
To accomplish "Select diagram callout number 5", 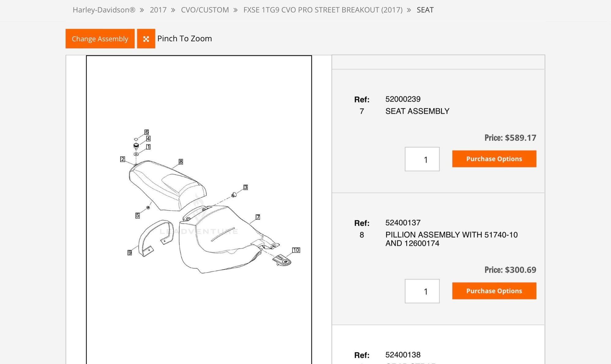I will 138,216.
